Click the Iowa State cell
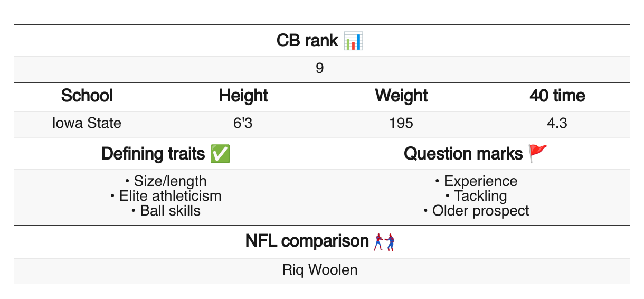The height and width of the screenshot is (299, 644). click(87, 124)
